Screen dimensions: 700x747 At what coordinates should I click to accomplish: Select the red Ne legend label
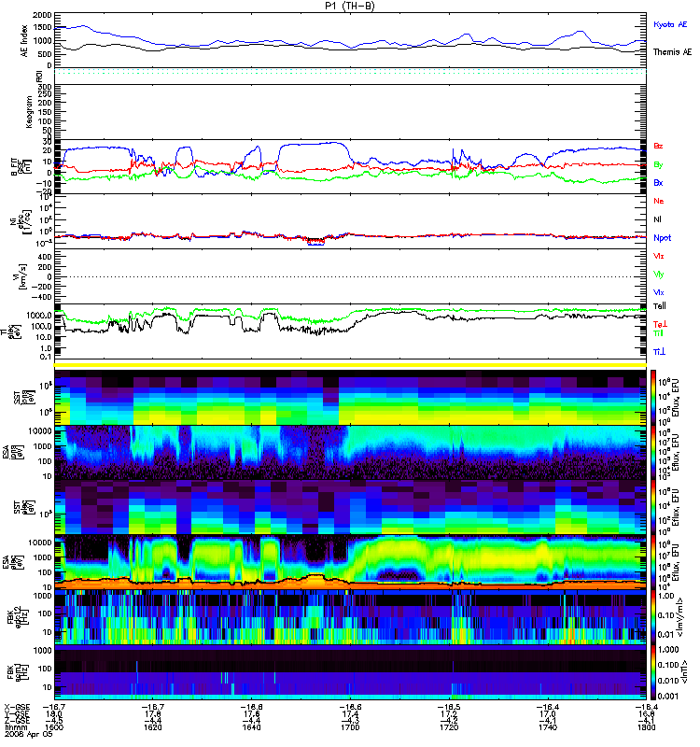tap(659, 201)
